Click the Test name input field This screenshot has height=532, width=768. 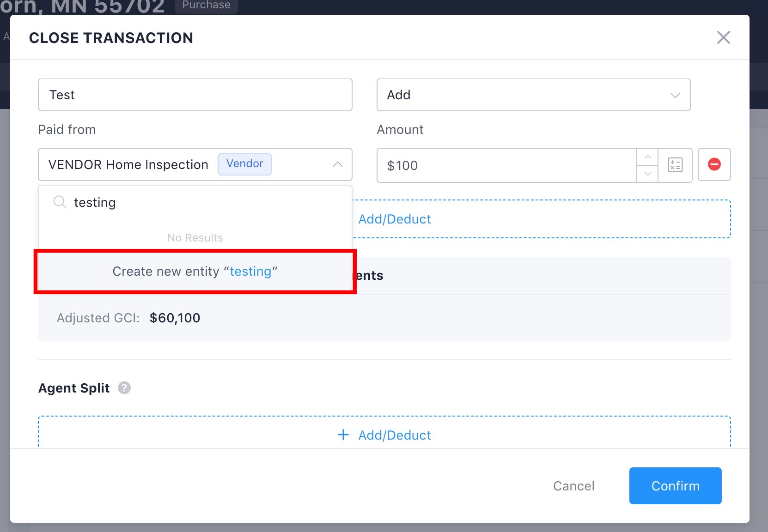[195, 95]
